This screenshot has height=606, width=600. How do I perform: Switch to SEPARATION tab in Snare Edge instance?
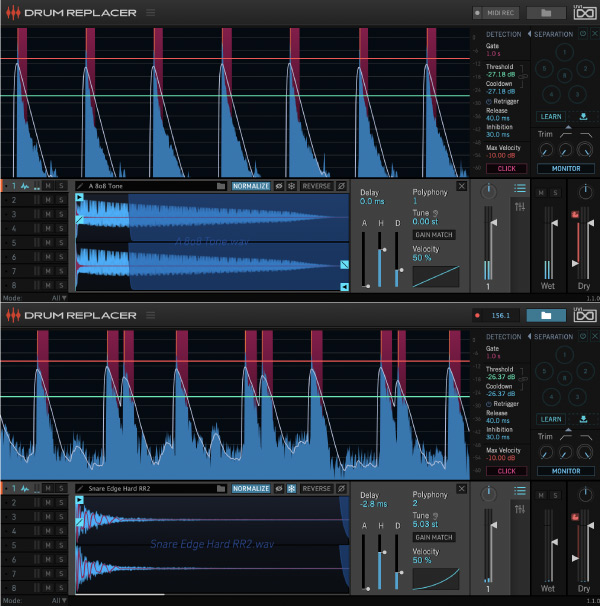553,337
